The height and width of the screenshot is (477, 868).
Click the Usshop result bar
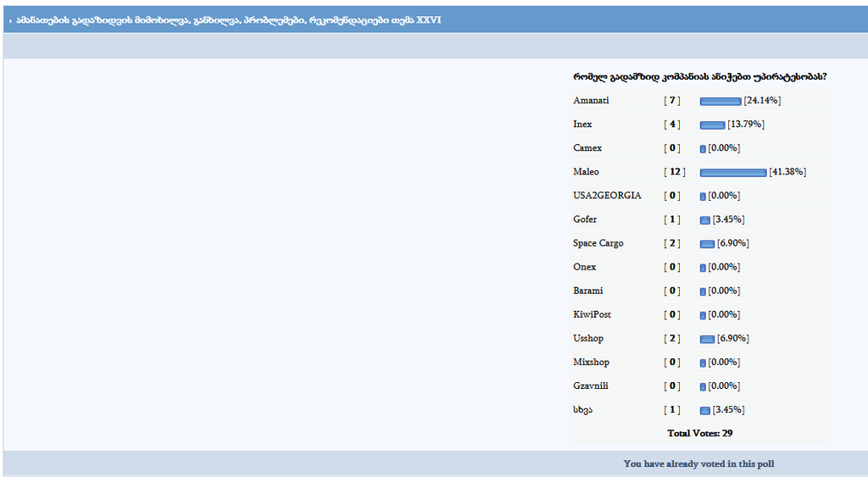[x=707, y=339]
